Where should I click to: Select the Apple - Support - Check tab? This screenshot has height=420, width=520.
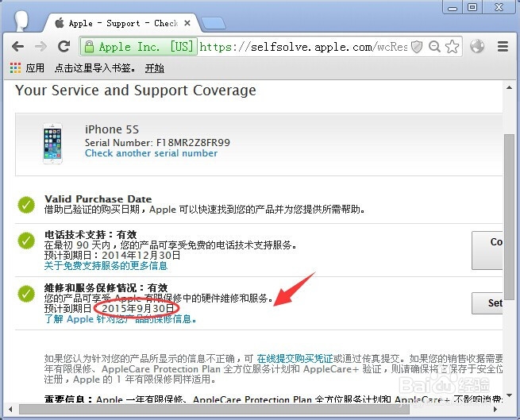click(123, 23)
